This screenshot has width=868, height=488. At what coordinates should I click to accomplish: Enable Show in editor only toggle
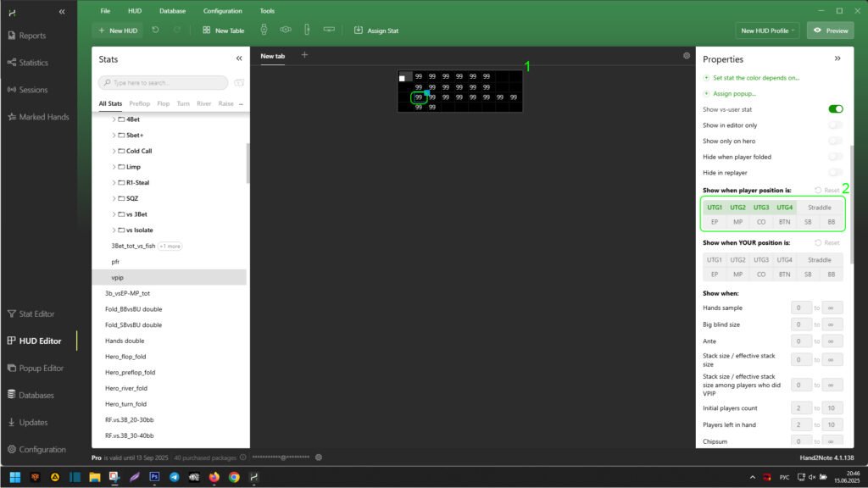coord(835,125)
